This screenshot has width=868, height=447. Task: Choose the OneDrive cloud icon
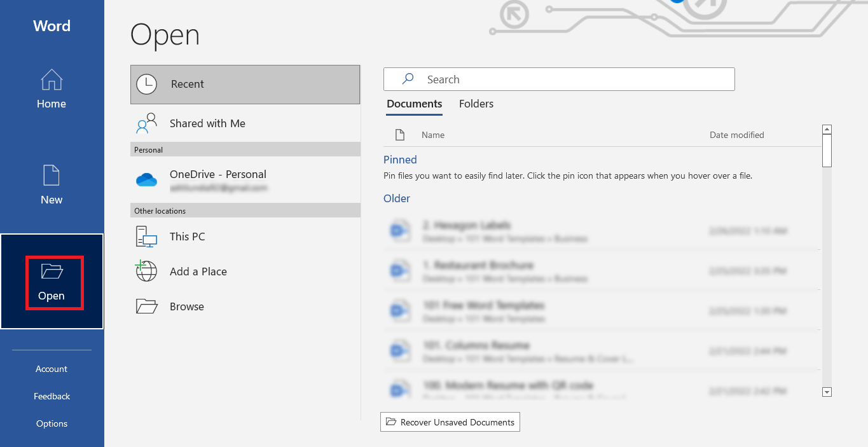coord(147,180)
